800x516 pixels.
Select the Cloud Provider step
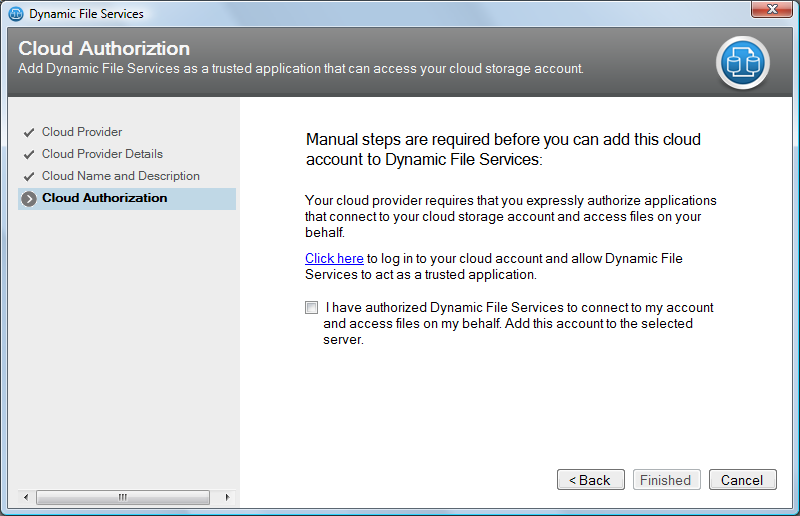pyautogui.click(x=82, y=132)
